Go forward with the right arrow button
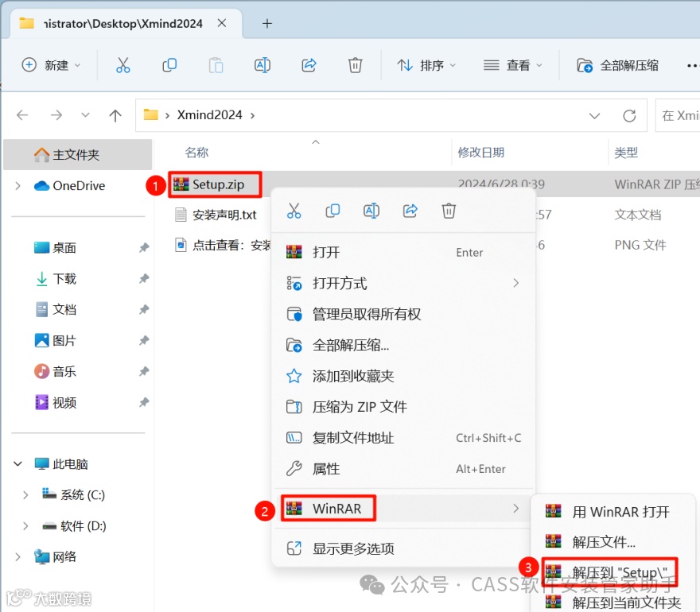This screenshot has width=700, height=612. point(56,115)
